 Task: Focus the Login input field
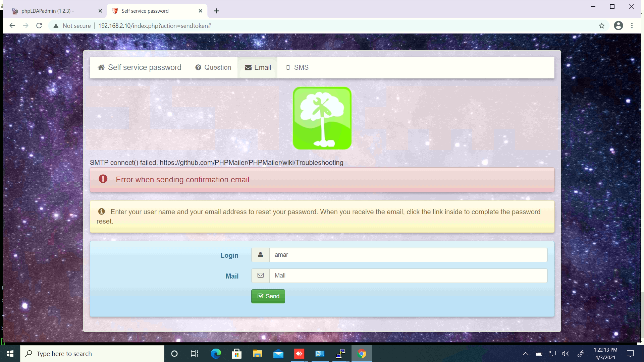(408, 255)
